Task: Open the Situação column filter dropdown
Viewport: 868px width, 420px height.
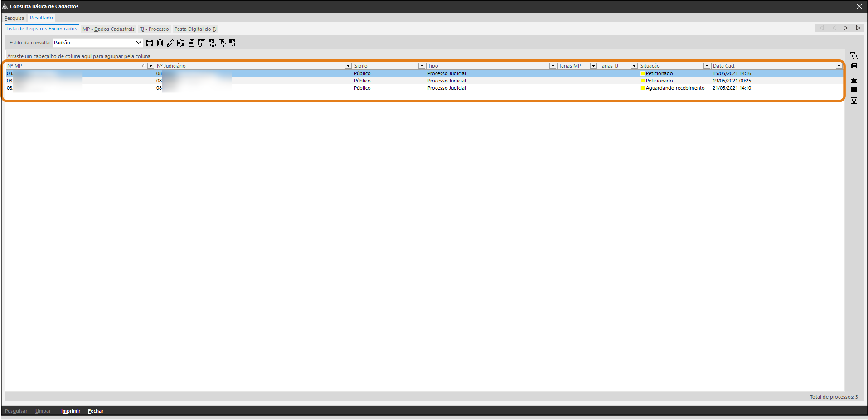Action: tap(707, 66)
